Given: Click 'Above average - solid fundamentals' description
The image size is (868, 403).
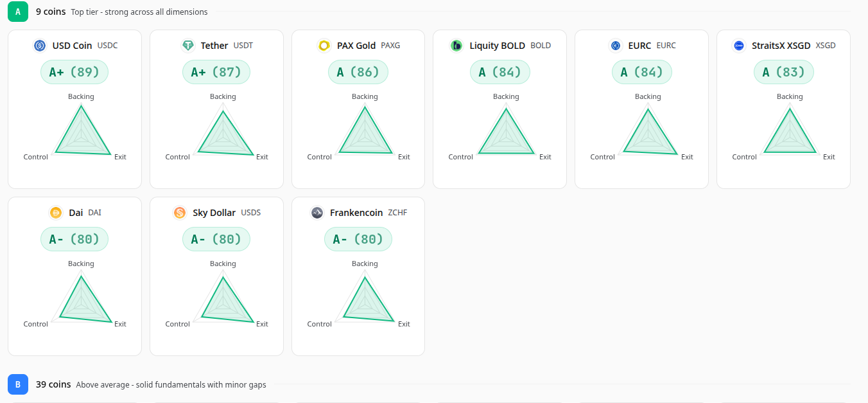Looking at the screenshot, I should (171, 385).
